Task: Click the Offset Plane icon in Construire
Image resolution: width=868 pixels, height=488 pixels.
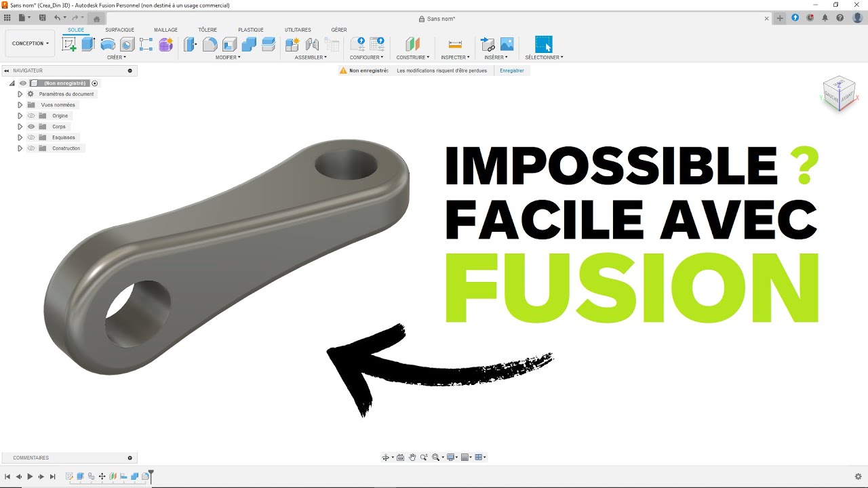Action: [413, 44]
